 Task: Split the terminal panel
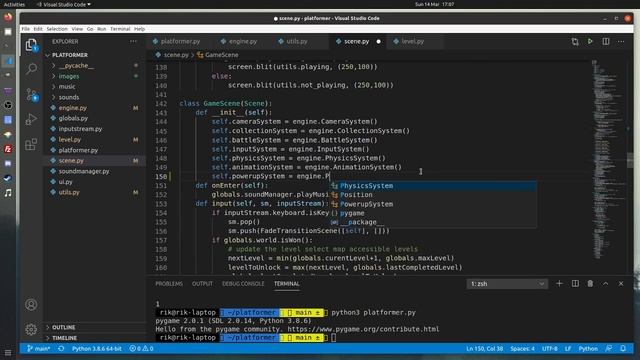click(x=575, y=283)
